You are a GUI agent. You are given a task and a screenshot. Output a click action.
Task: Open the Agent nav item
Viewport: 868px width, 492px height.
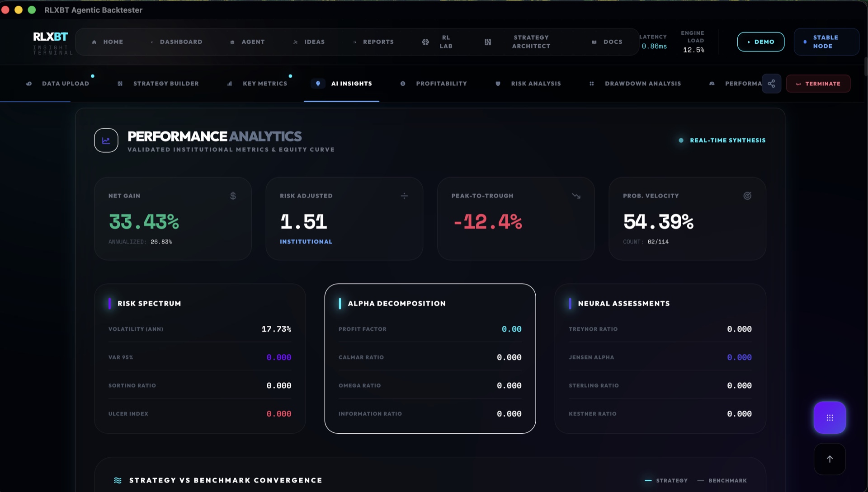(x=248, y=42)
